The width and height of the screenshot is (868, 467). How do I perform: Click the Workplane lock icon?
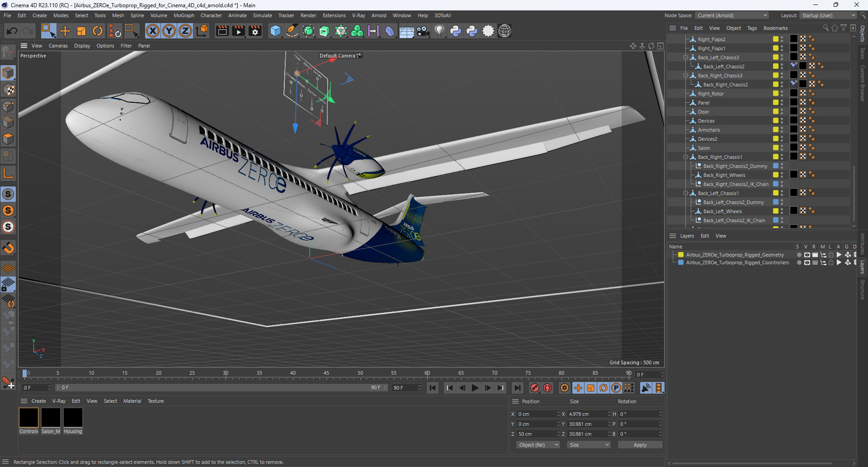[x=8, y=284]
